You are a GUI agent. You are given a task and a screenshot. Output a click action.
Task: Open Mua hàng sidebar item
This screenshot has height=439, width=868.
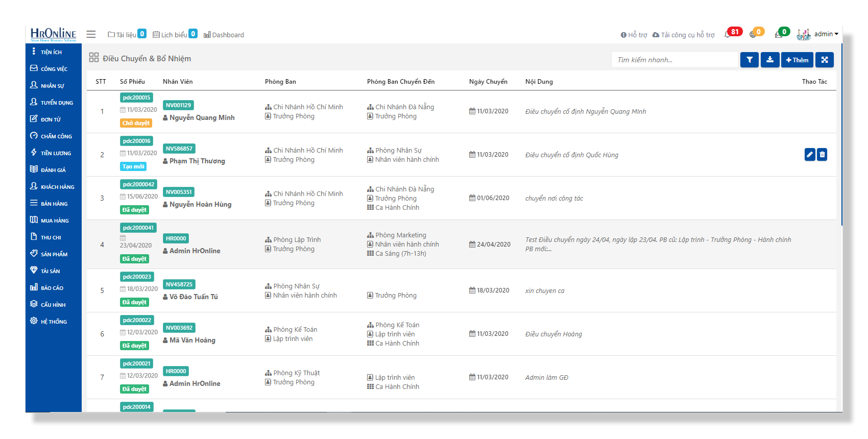tap(53, 220)
